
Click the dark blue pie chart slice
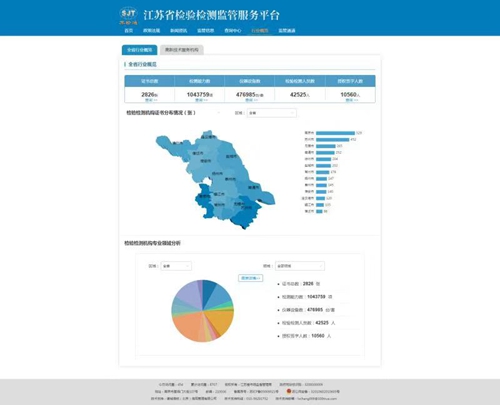coord(209,289)
